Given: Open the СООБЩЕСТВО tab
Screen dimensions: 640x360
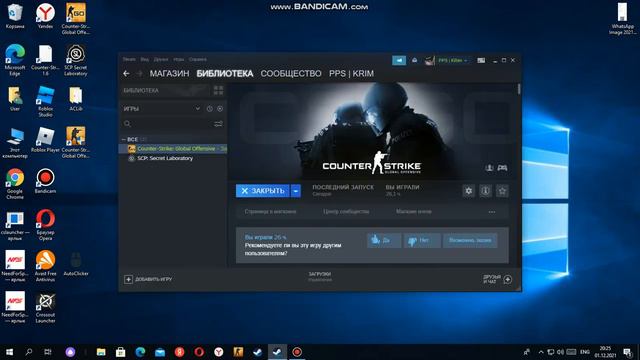Looking at the screenshot, I should (x=291, y=73).
